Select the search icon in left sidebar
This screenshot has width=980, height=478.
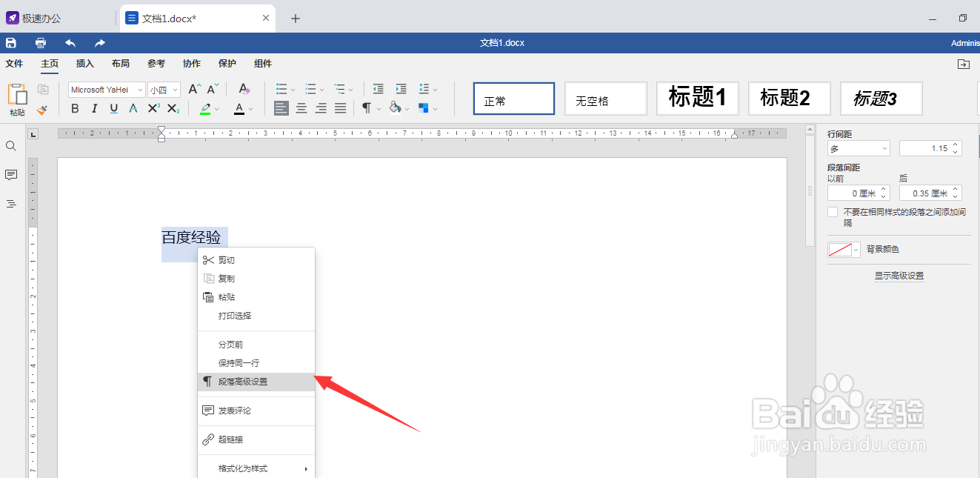11,146
